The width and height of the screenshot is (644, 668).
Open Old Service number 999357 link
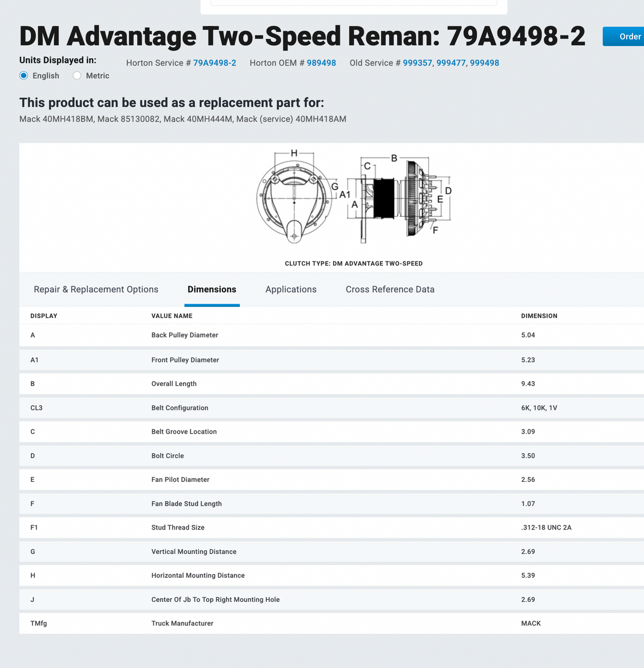417,63
